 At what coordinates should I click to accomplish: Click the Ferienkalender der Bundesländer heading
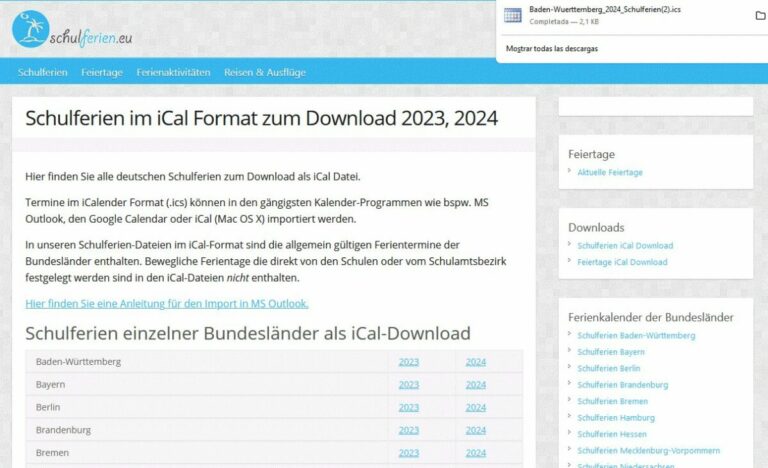(x=651, y=317)
